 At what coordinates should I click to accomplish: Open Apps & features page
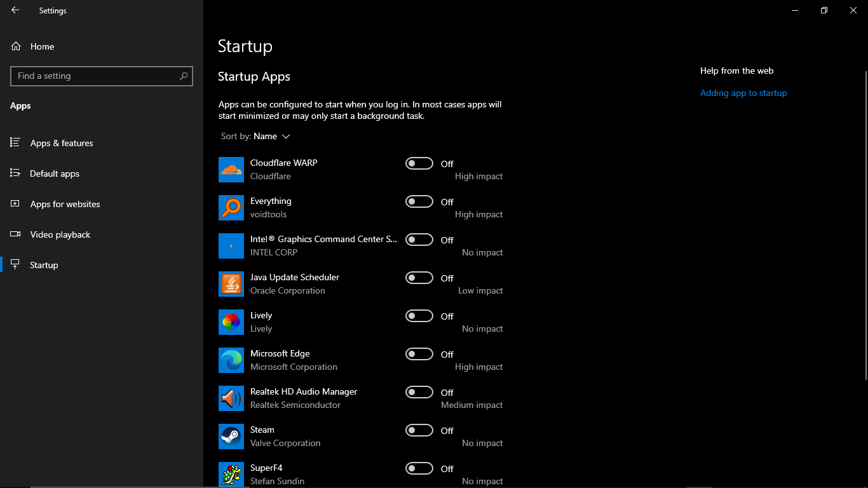coord(102,143)
